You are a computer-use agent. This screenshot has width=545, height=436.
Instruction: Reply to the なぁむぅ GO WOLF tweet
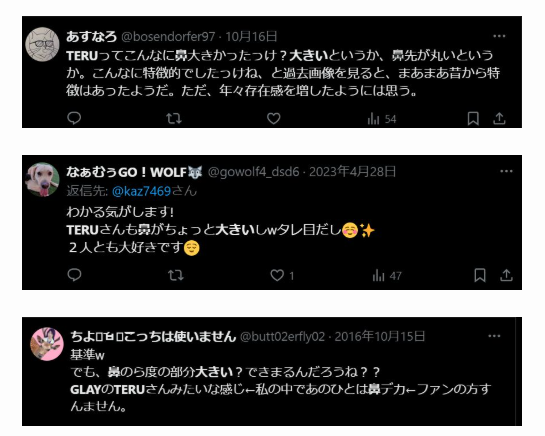74,275
